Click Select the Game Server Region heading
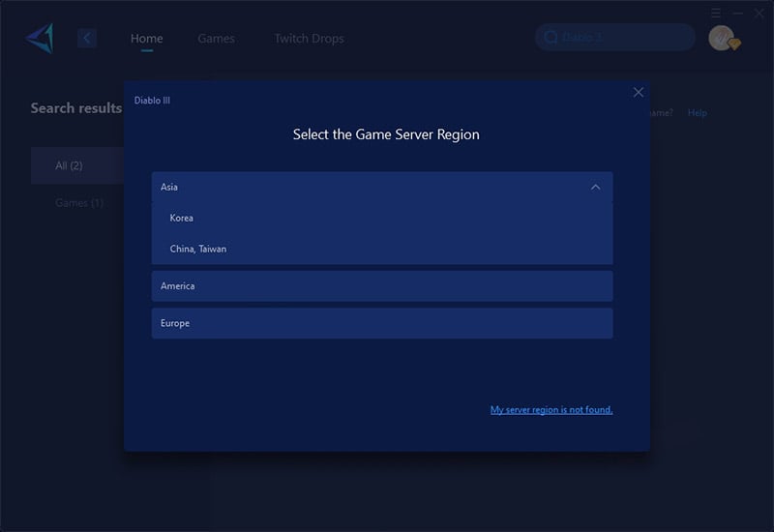Viewport: 774px width, 532px height. point(386,134)
